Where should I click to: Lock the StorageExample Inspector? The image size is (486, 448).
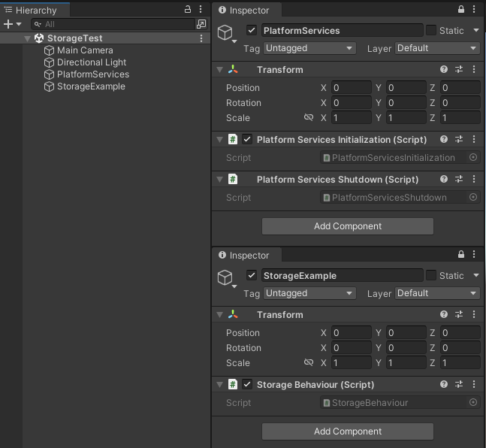click(x=461, y=254)
